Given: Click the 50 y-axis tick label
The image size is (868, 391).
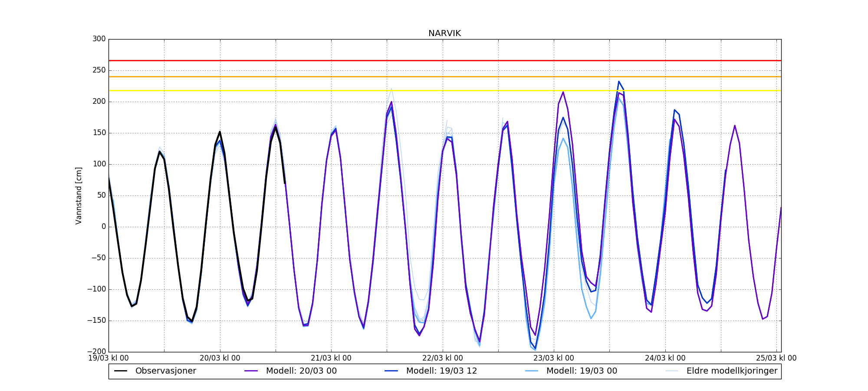Looking at the screenshot, I should (101, 195).
